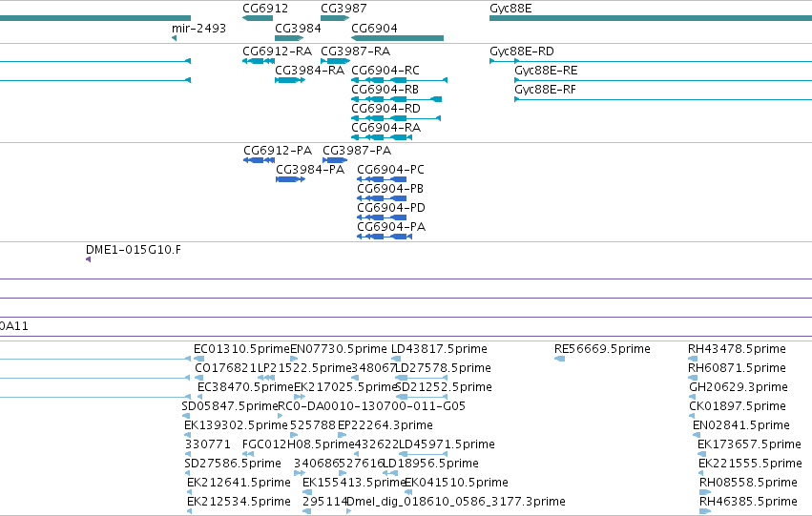Screen dimensions: 812x516
Task: Click the CG6904-RC transcript label
Action: pyautogui.click(x=385, y=71)
